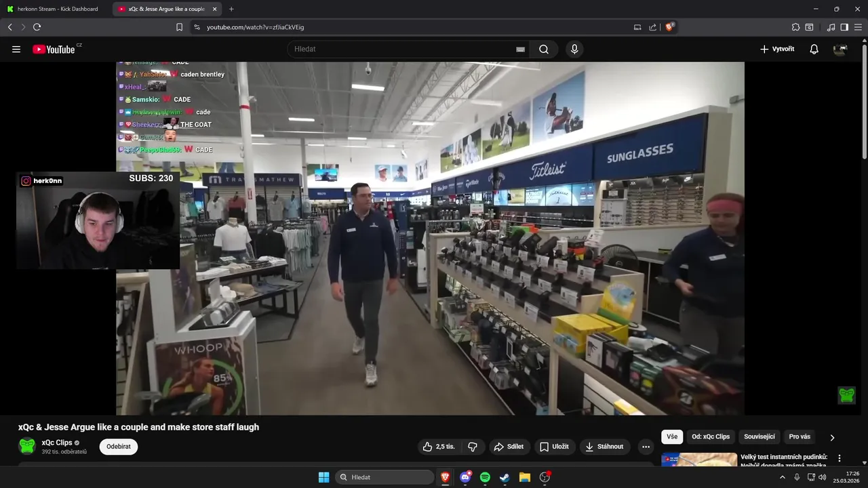Click the channel watermark on the video
868x488 pixels.
(847, 395)
